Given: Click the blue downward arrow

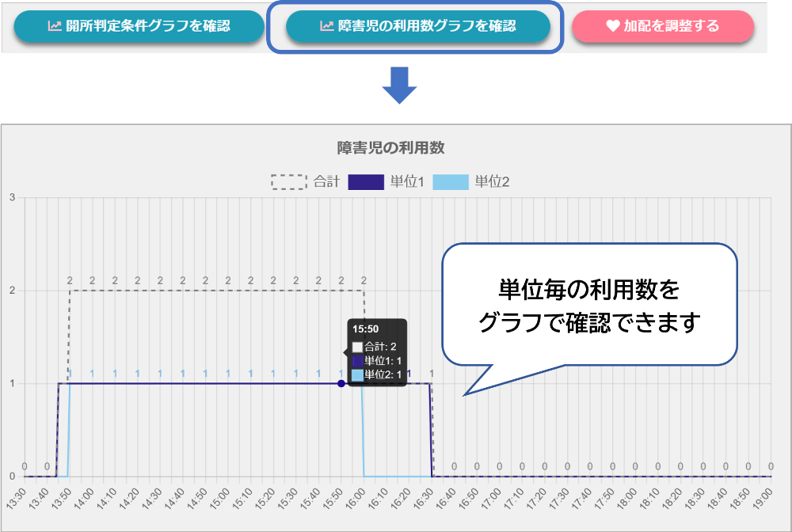Looking at the screenshot, I should pos(399,85).
